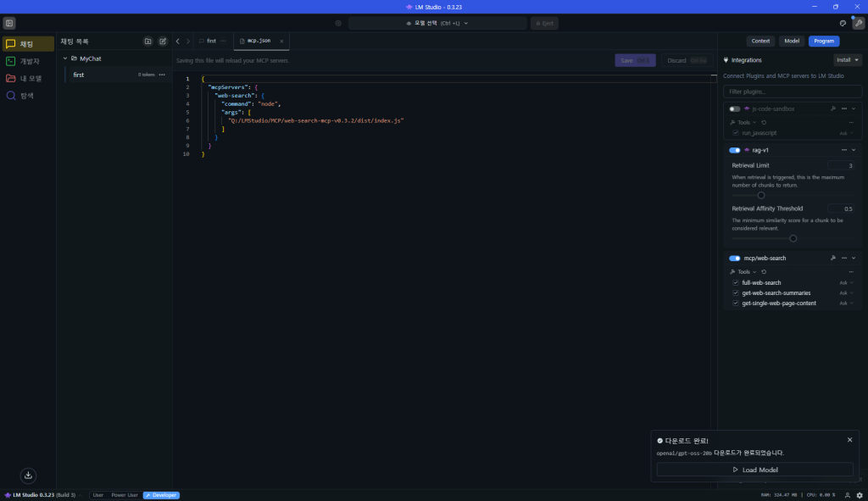Refresh tools for js-code-sandbox
Image resolution: width=868 pixels, height=501 pixels.
[x=764, y=122]
